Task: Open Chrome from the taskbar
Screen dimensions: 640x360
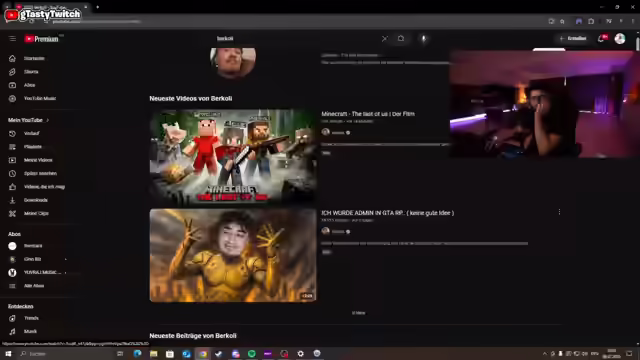Action: point(203,354)
